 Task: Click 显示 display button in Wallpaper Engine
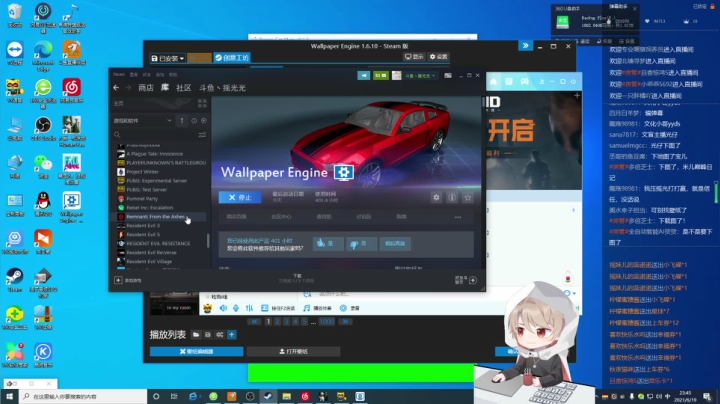(414, 56)
